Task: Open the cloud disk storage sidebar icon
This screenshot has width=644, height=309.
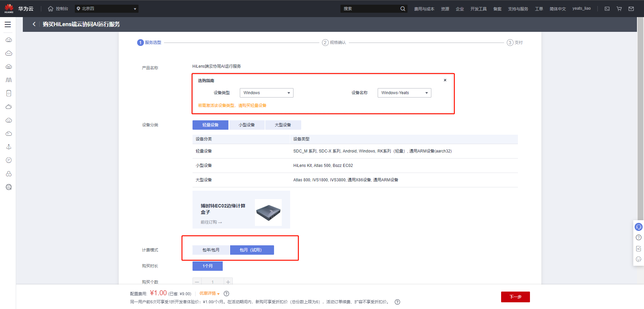Action: pos(9,67)
